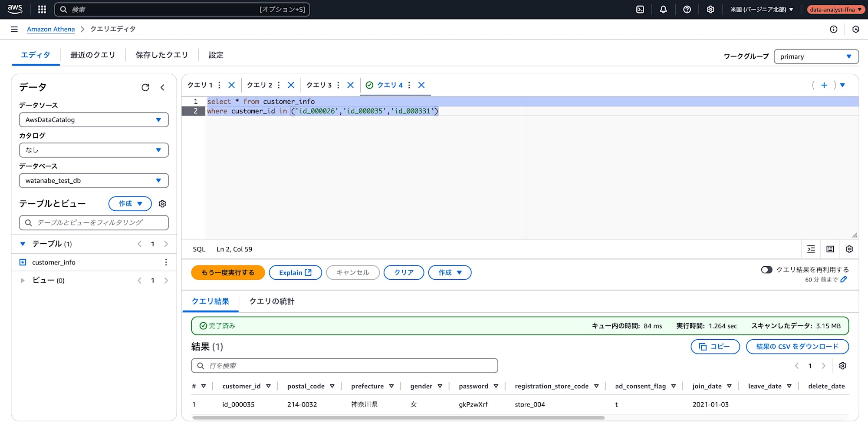Follow the Amazon Athena breadcrumb link
Screen dimensions: 868x437
pyautogui.click(x=51, y=29)
